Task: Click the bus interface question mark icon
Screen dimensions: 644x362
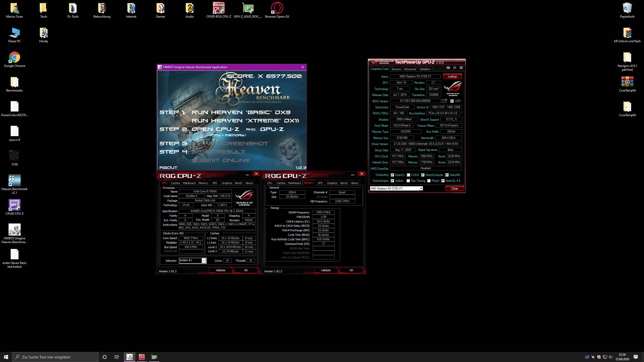Action: click(x=461, y=113)
